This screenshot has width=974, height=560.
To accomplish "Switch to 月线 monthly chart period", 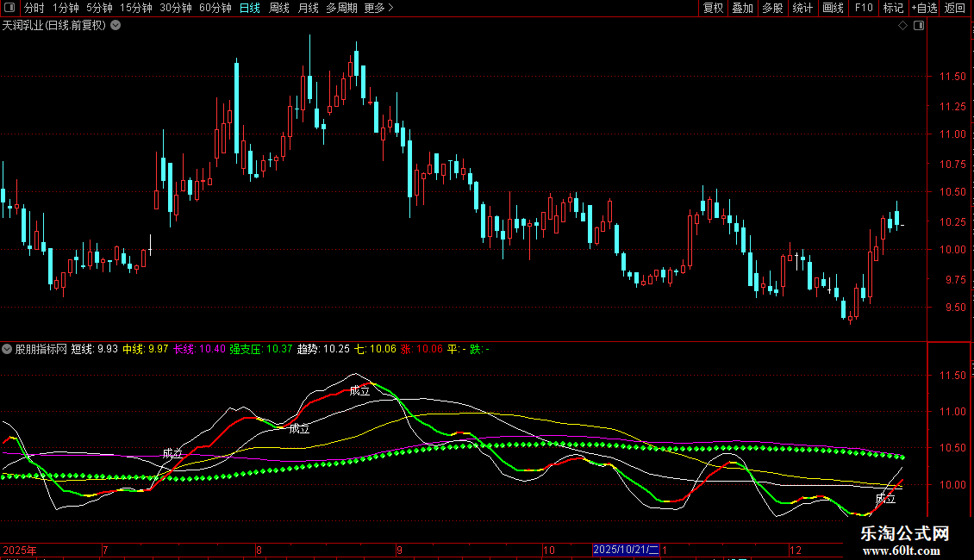I will [x=308, y=8].
